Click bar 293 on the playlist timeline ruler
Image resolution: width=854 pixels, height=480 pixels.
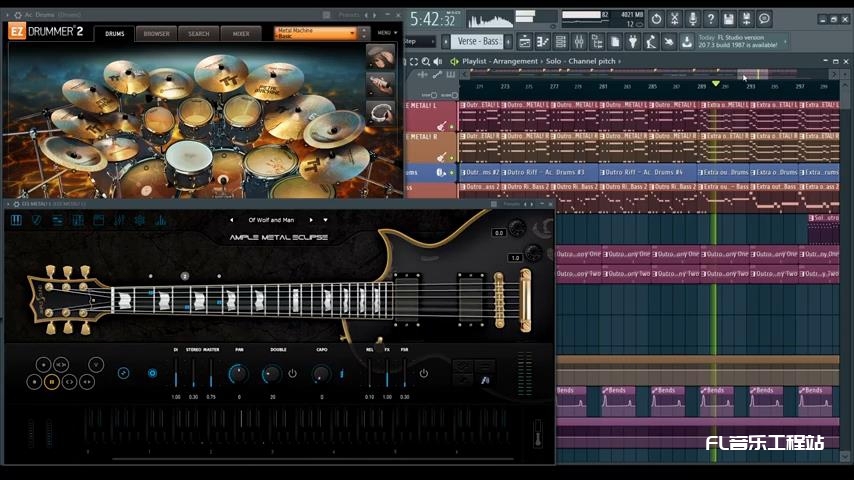pyautogui.click(x=751, y=86)
